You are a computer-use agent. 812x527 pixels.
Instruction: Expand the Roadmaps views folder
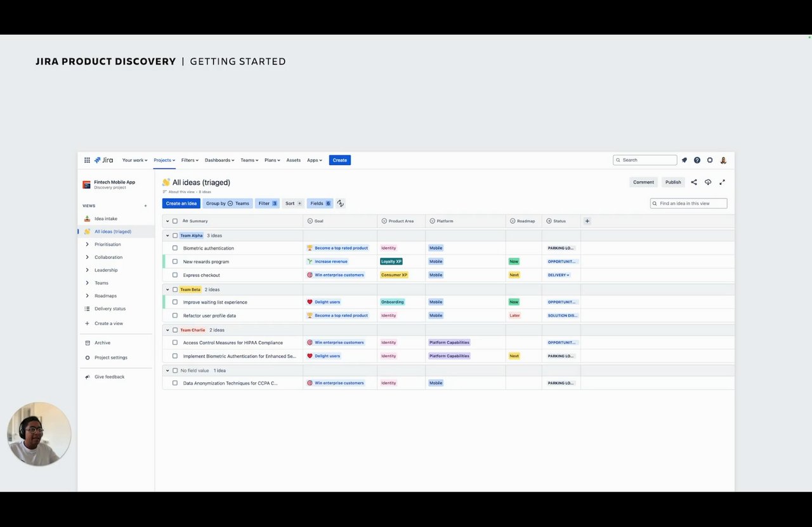tap(87, 296)
